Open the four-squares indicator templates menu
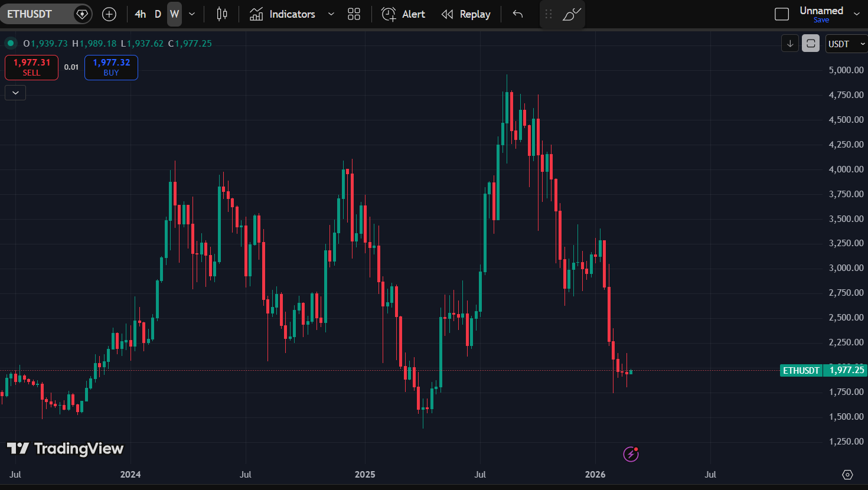 (x=354, y=14)
